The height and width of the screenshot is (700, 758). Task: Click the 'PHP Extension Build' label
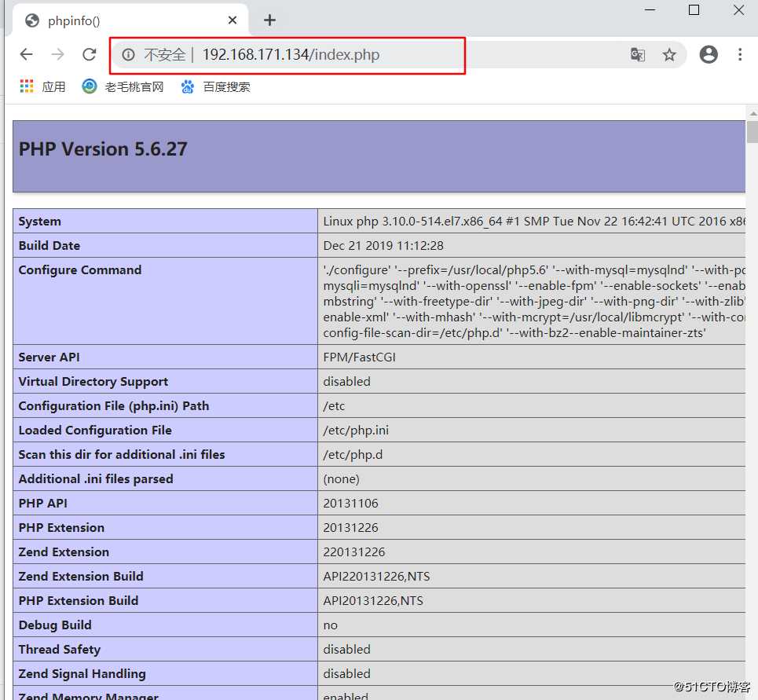tap(79, 600)
